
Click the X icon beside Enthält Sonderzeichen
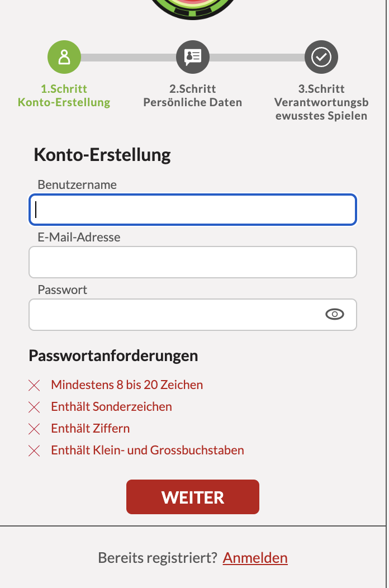coord(35,407)
